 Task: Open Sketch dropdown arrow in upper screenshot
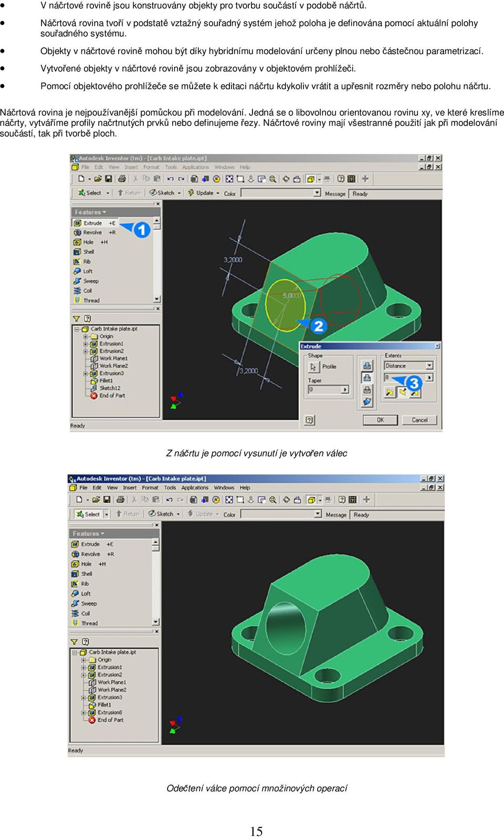[179, 193]
